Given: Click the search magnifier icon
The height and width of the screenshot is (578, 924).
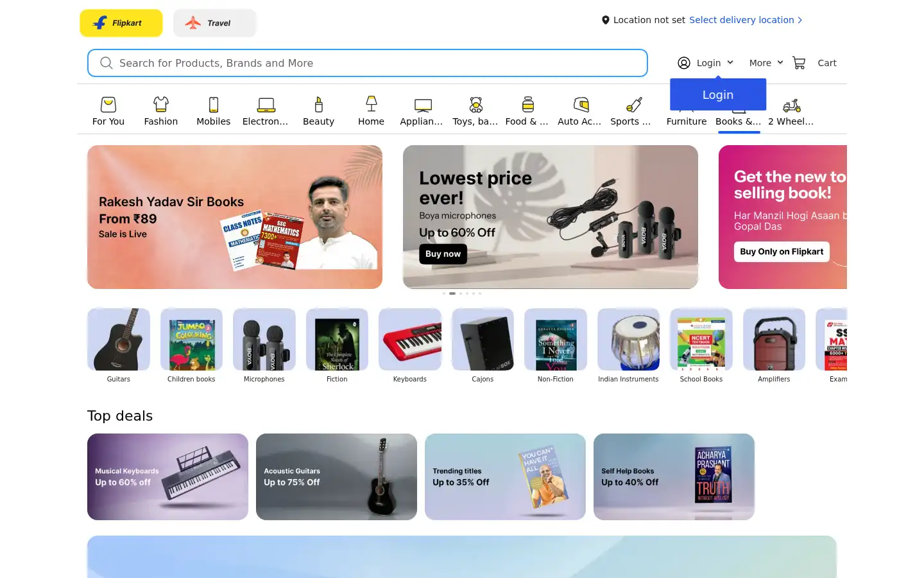Looking at the screenshot, I should point(107,63).
